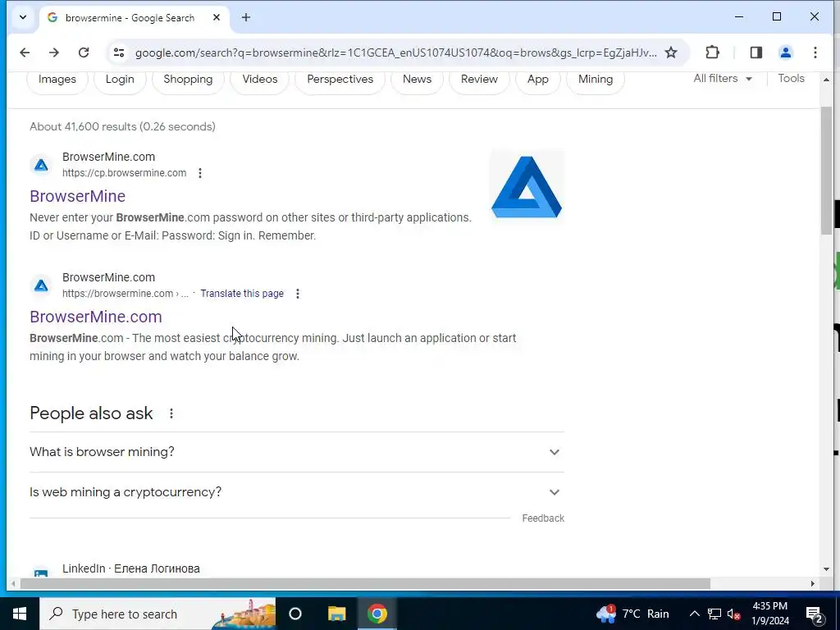Image resolution: width=840 pixels, height=630 pixels.
Task: Go back to the previous page
Action: click(25, 52)
